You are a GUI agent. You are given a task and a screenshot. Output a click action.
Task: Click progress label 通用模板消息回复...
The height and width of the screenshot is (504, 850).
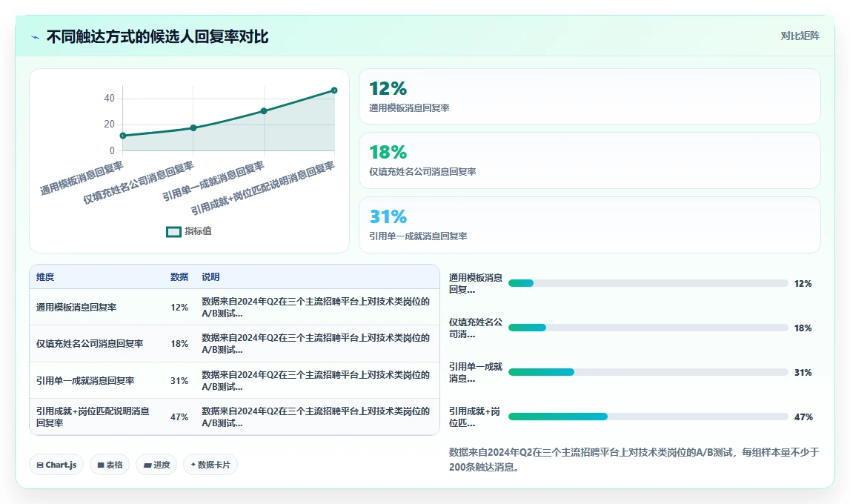(476, 283)
